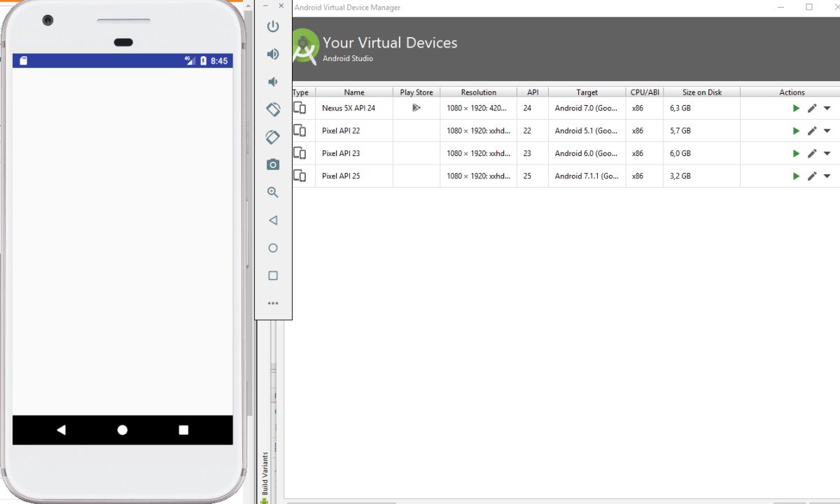The height and width of the screenshot is (504, 840).
Task: Sort by Resolution column header
Action: point(479,92)
